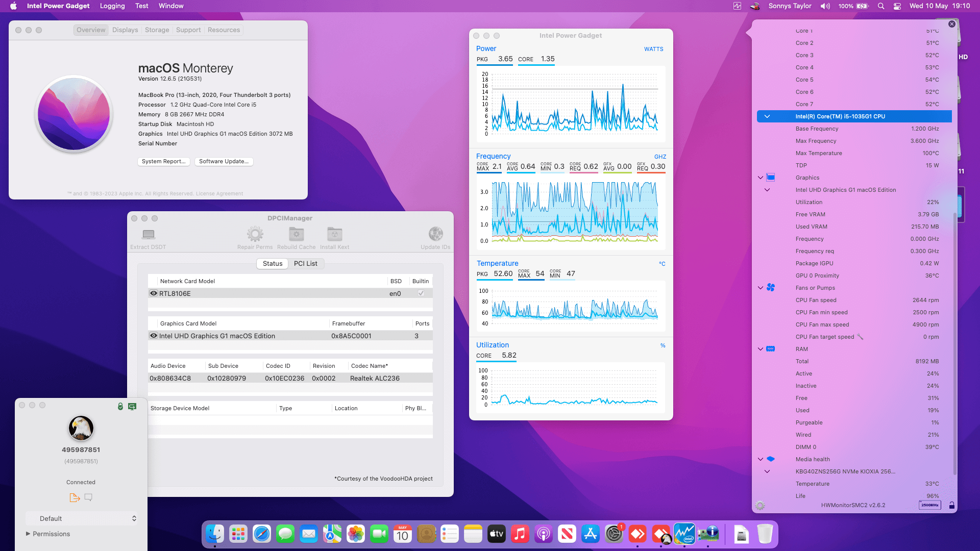
Task: Switch to Resources tab in About This Mac
Action: coord(224,30)
